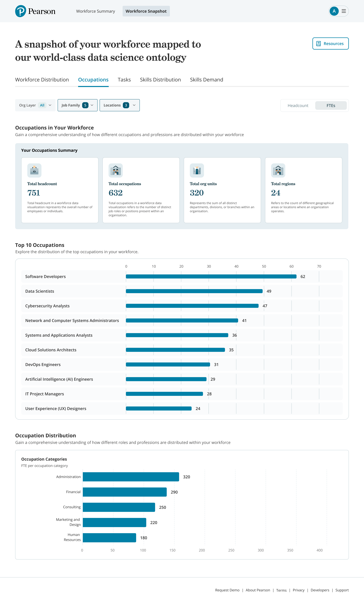Click the Total org units tie icon
This screenshot has width=364, height=603.
click(197, 170)
